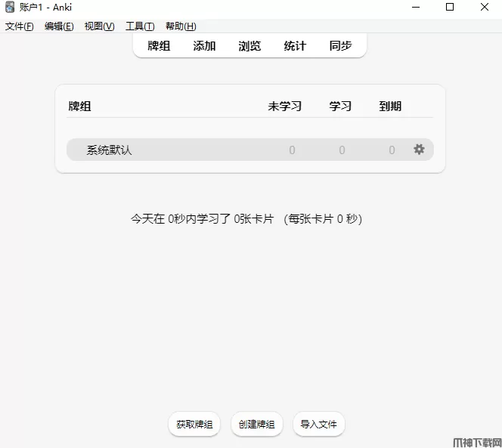Select the 系统默认 deck
Viewport: 502px width, 448px height.
coord(109,150)
